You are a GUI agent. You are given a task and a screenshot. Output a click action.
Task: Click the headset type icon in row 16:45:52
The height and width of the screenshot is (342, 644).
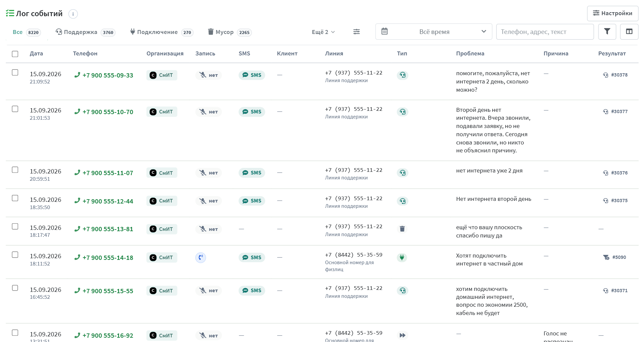pyautogui.click(x=403, y=291)
